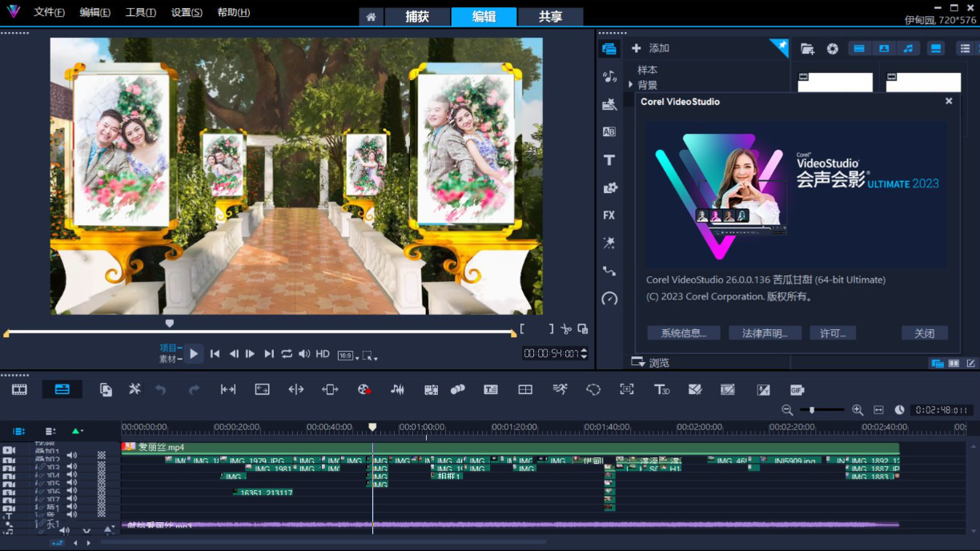
Task: Zoom out on the timeline
Action: tap(787, 410)
